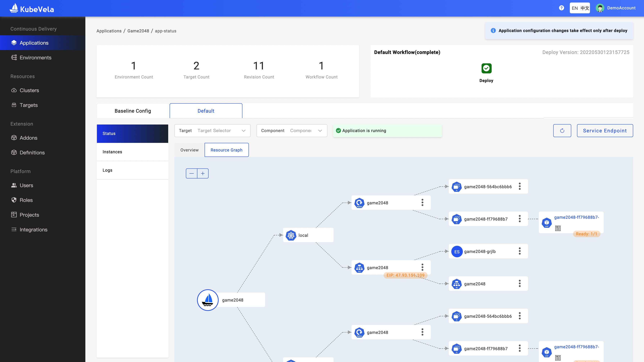Switch to the Baseline Config tab
Image resolution: width=644 pixels, height=362 pixels.
133,111
